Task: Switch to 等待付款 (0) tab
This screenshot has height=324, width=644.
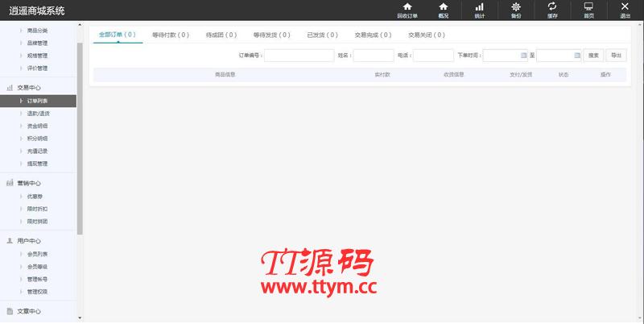Action: point(171,35)
